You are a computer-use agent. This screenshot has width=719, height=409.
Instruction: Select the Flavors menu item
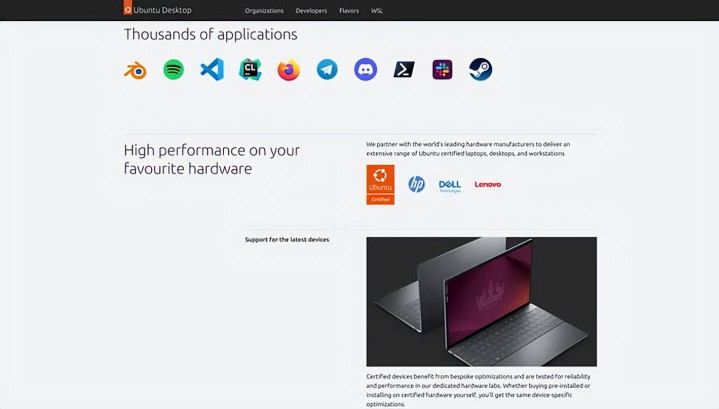349,11
